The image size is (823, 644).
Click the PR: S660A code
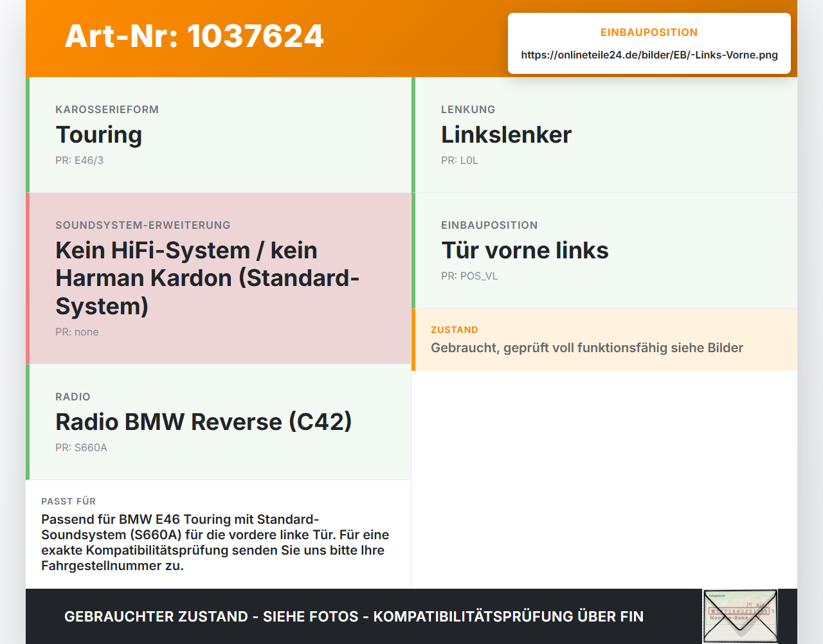pos(81,447)
